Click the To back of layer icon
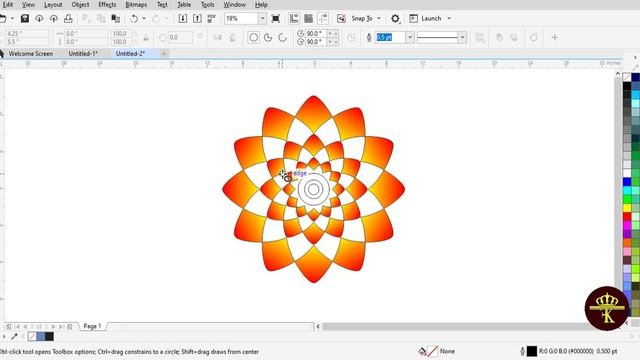Image resolution: width=640 pixels, height=360 pixels. pos(514,38)
